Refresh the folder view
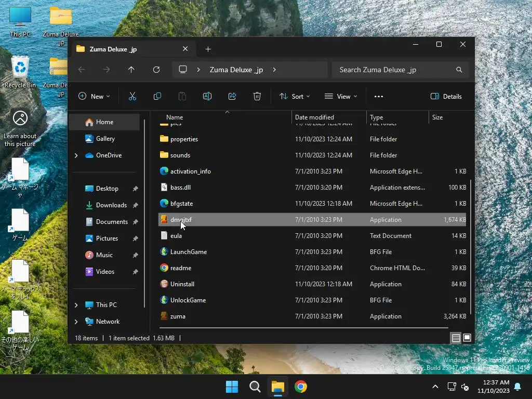Screen dimensions: 532x399 (156, 70)
